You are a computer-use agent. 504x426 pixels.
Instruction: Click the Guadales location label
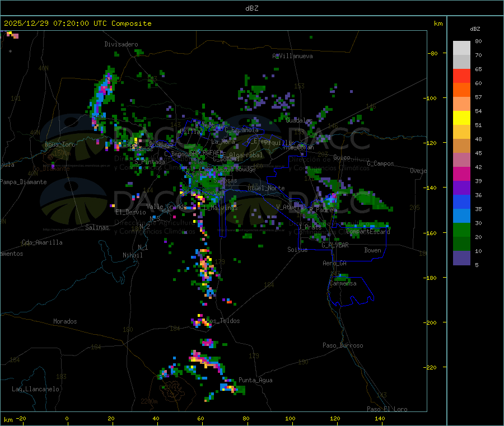(299, 120)
